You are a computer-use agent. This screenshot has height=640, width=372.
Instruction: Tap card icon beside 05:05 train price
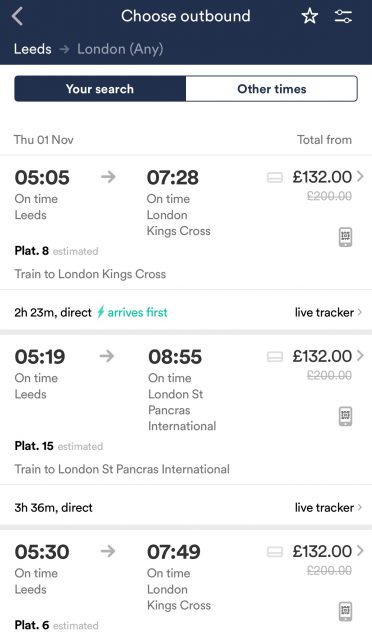pyautogui.click(x=275, y=178)
